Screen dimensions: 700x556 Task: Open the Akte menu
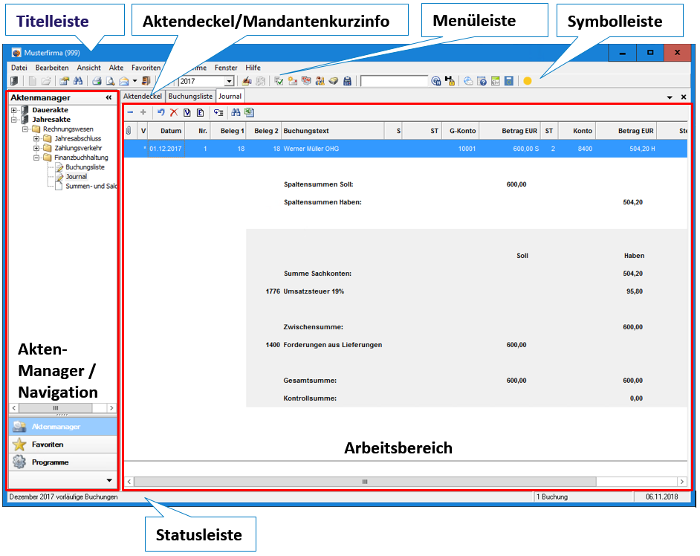pos(116,67)
